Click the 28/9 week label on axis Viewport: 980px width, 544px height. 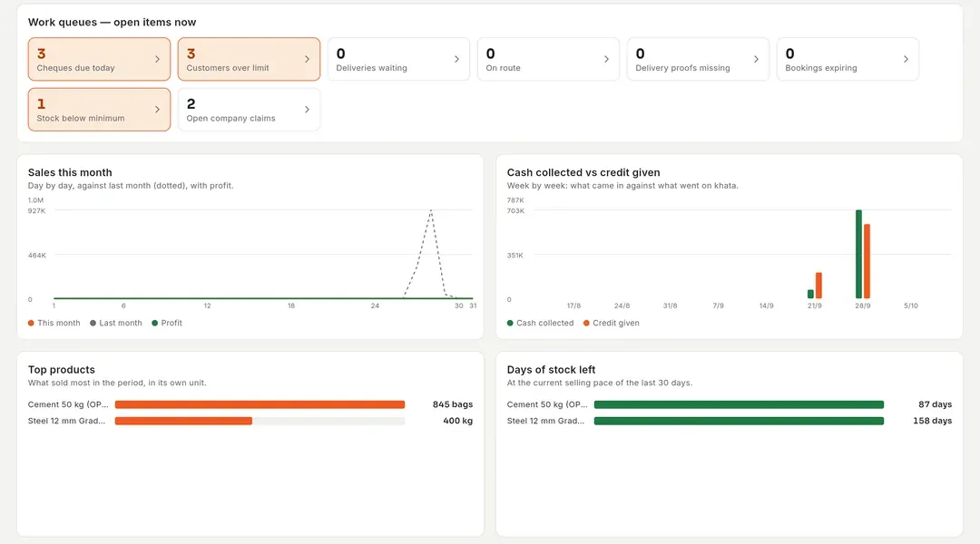pyautogui.click(x=863, y=306)
